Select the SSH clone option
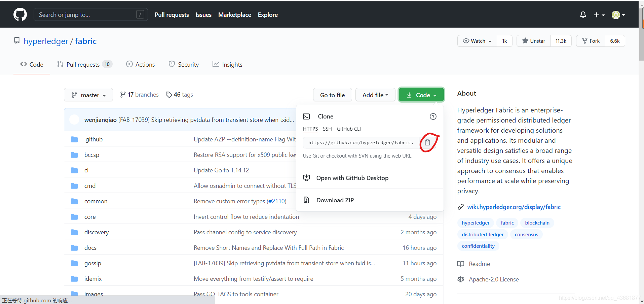This screenshot has width=644, height=304. click(327, 129)
